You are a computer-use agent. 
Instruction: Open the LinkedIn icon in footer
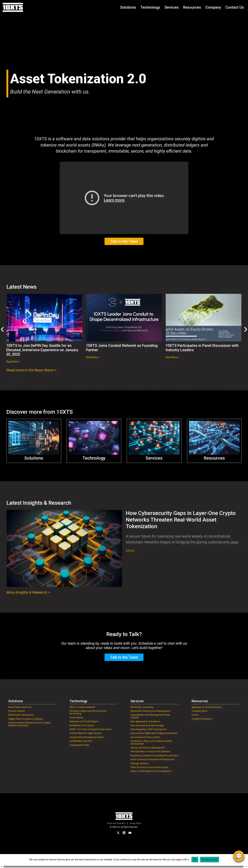[x=124, y=833]
